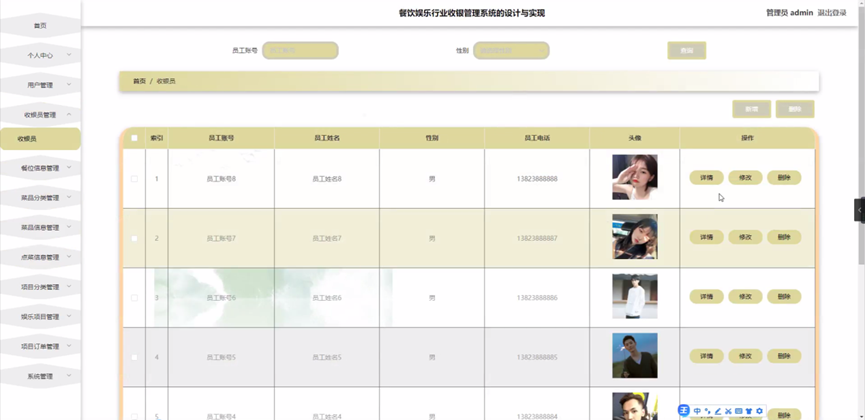This screenshot has width=865, height=420.
Task: Click 修改 for row 员工账号5
Action: [x=745, y=357]
